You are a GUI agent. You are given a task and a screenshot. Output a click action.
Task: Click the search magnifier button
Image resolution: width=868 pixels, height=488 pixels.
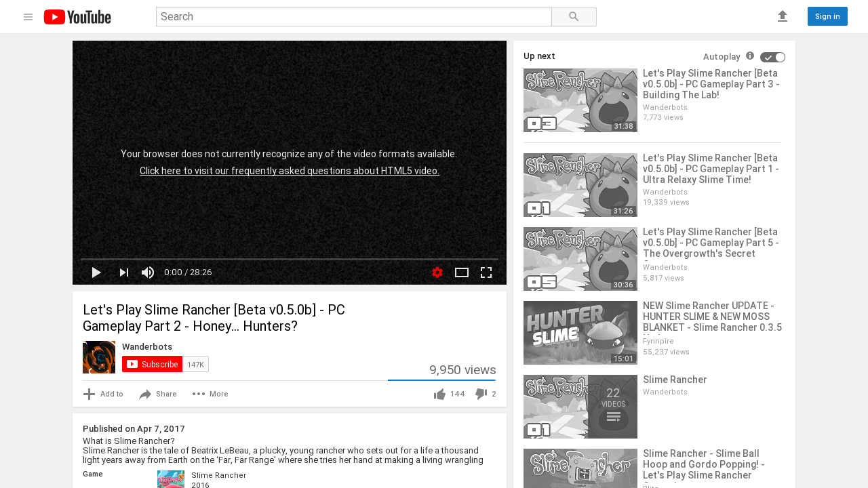tap(574, 17)
